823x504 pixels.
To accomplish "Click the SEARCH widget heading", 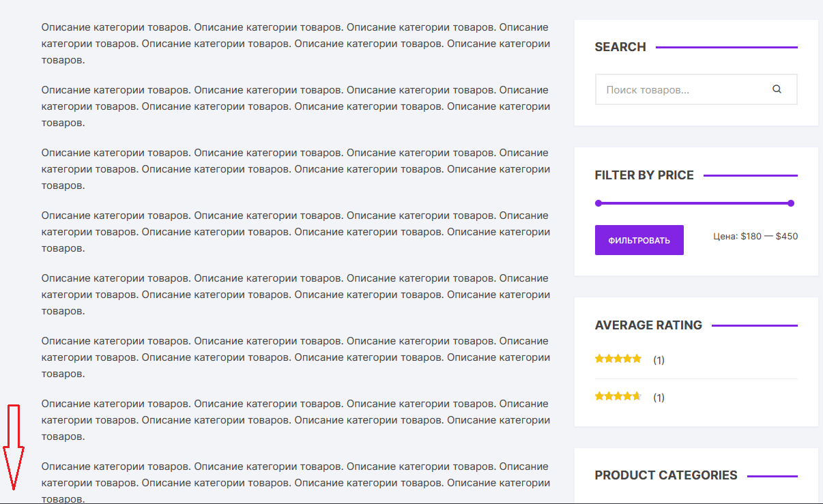I will [620, 47].
